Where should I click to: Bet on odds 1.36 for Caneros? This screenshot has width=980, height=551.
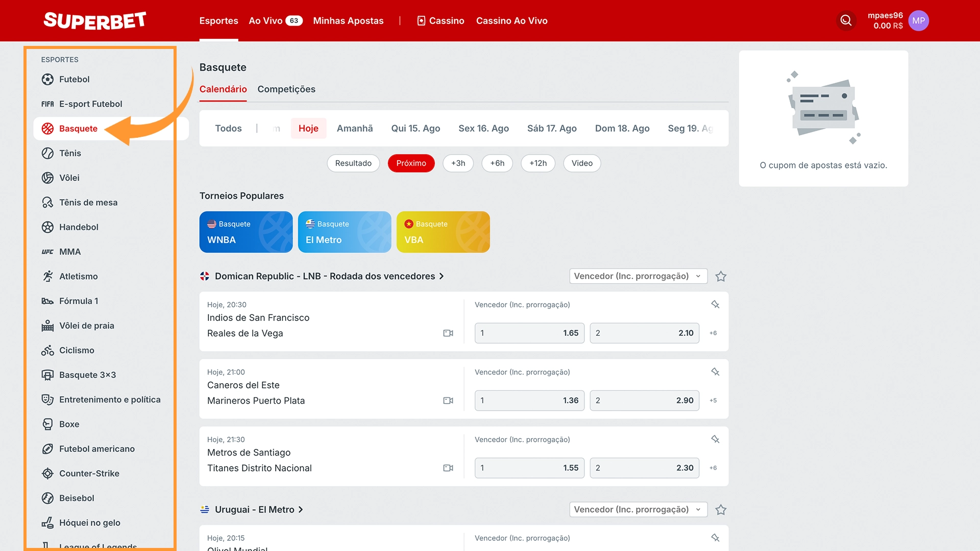tap(529, 400)
